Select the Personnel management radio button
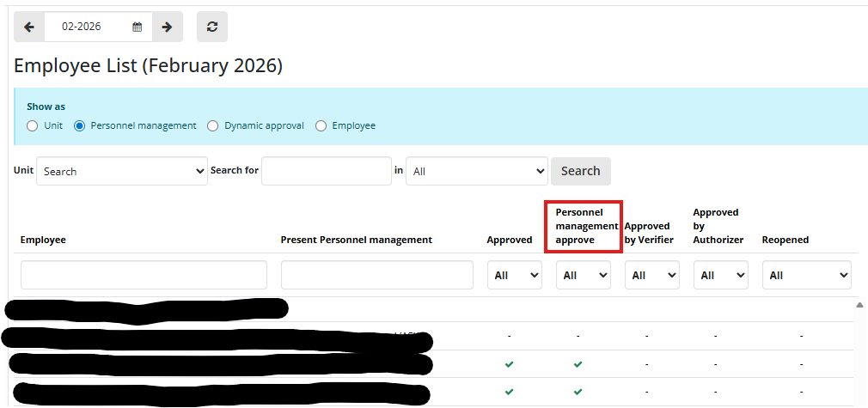Screen dimensions: 868x408 (80, 125)
